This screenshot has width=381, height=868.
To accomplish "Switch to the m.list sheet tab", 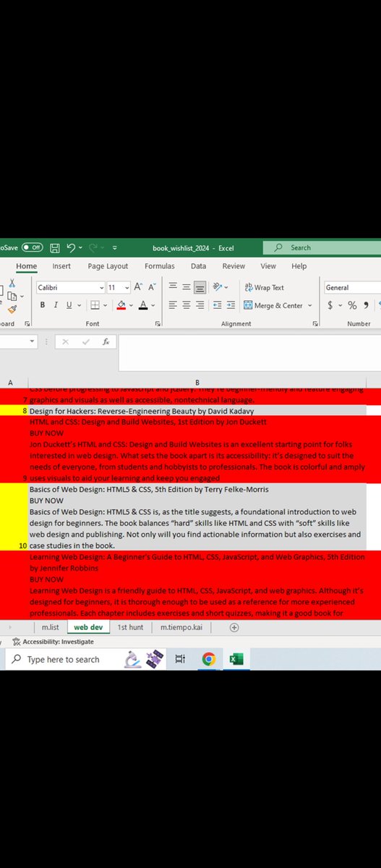I will click(50, 628).
